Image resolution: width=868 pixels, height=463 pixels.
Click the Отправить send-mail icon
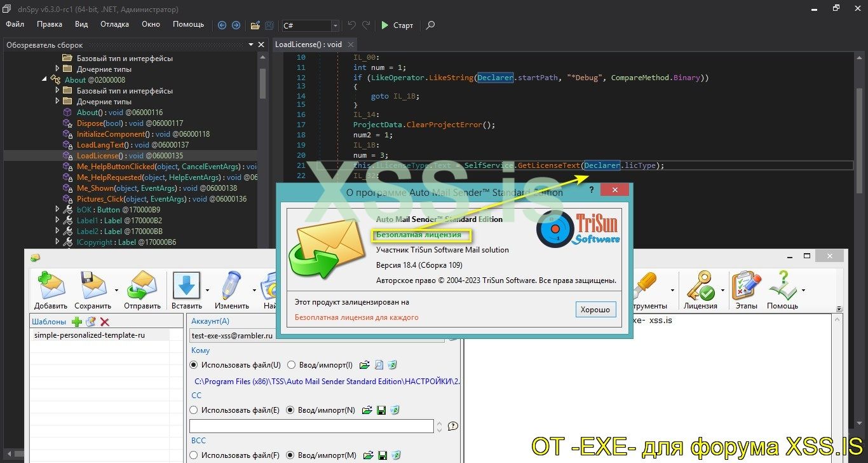pyautogui.click(x=142, y=286)
